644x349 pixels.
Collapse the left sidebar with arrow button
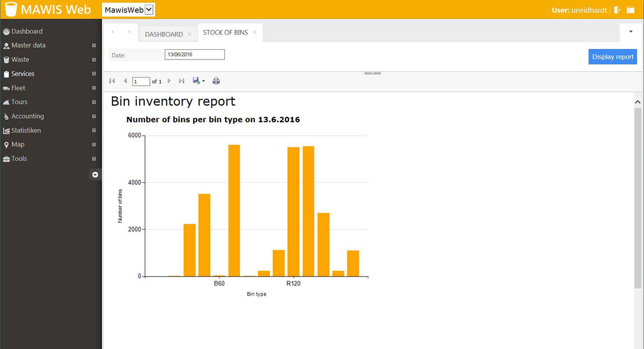pos(95,175)
